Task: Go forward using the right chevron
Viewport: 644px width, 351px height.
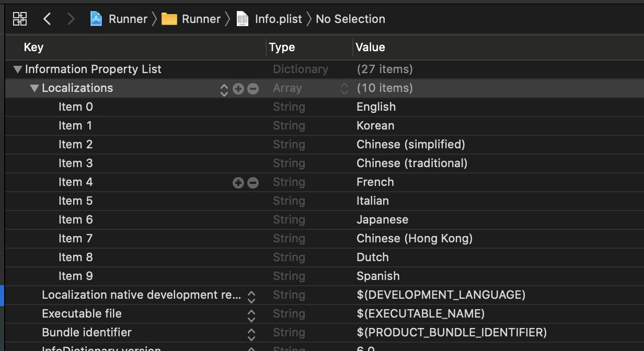Action: click(71, 19)
